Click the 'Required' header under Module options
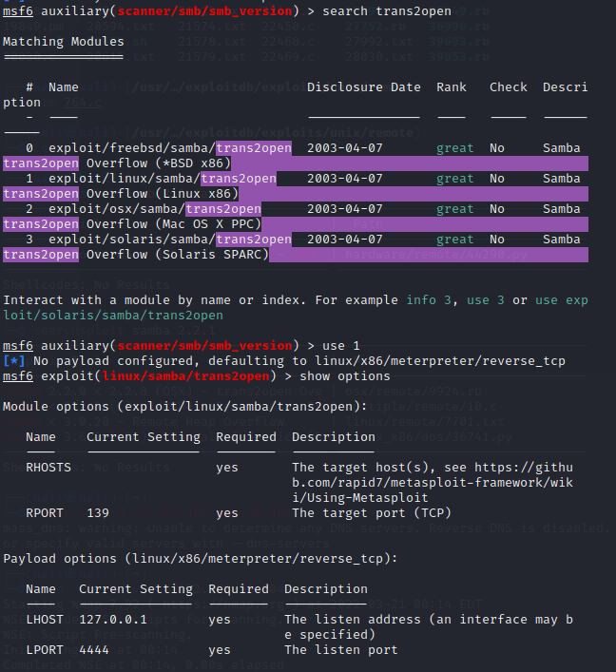The height and width of the screenshot is (672, 616). [x=246, y=437]
